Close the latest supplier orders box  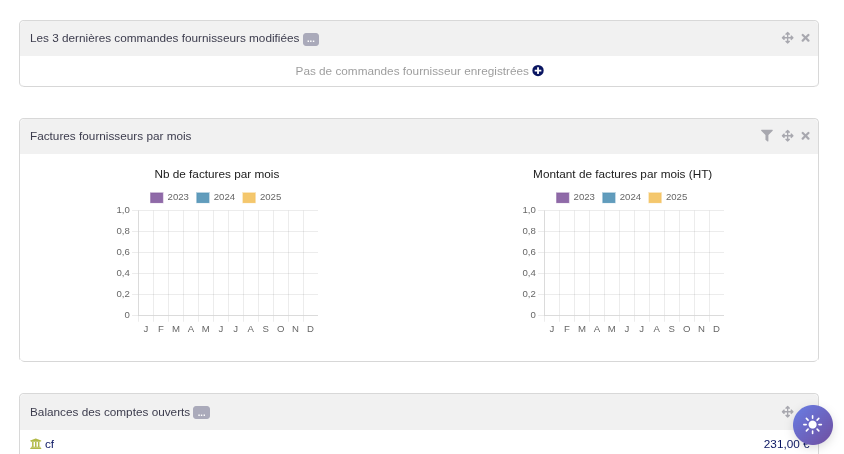805,38
